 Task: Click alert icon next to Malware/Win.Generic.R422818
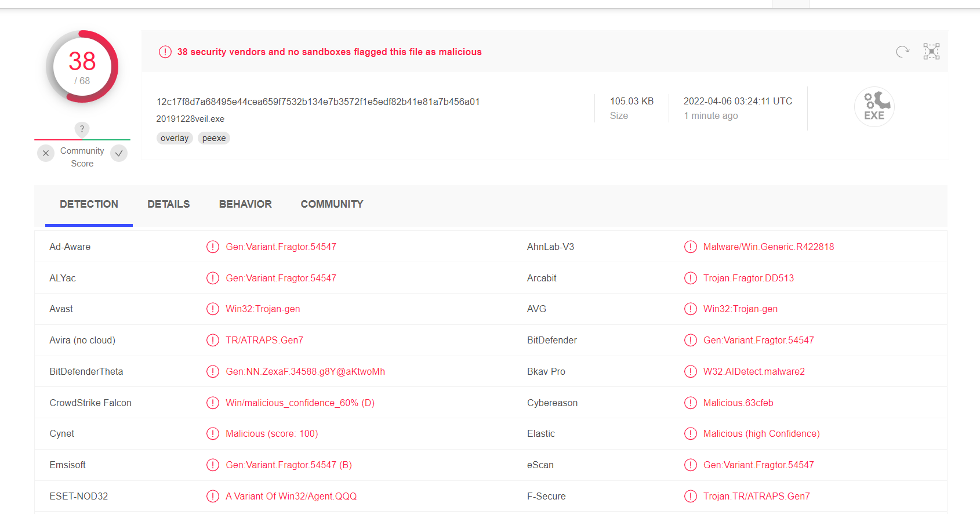pyautogui.click(x=690, y=247)
